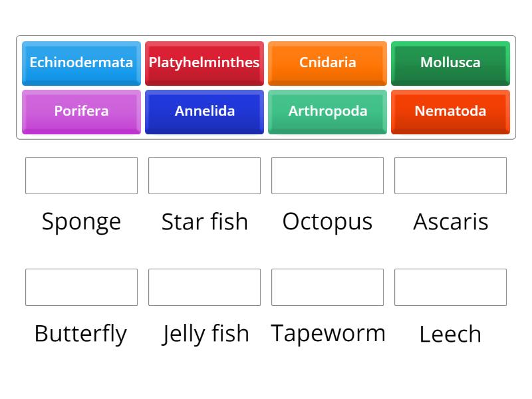Click the Annelida answer tile
This screenshot has width=532, height=399.
[x=204, y=112]
